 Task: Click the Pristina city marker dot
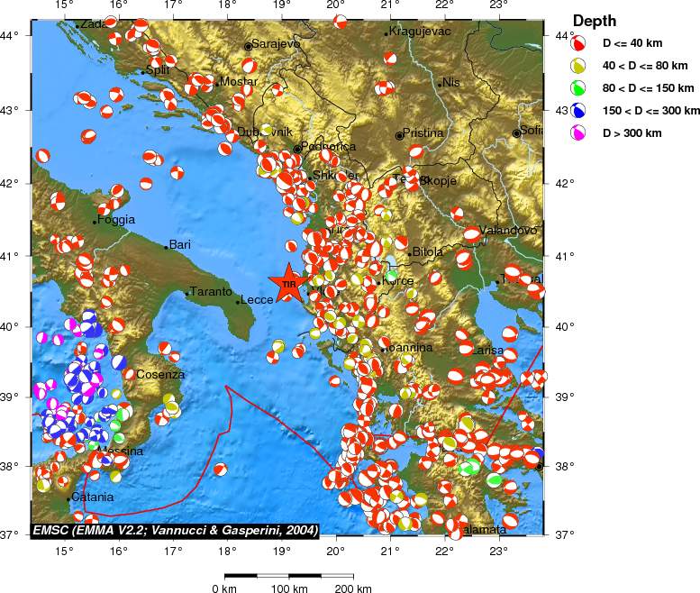pyautogui.click(x=399, y=136)
